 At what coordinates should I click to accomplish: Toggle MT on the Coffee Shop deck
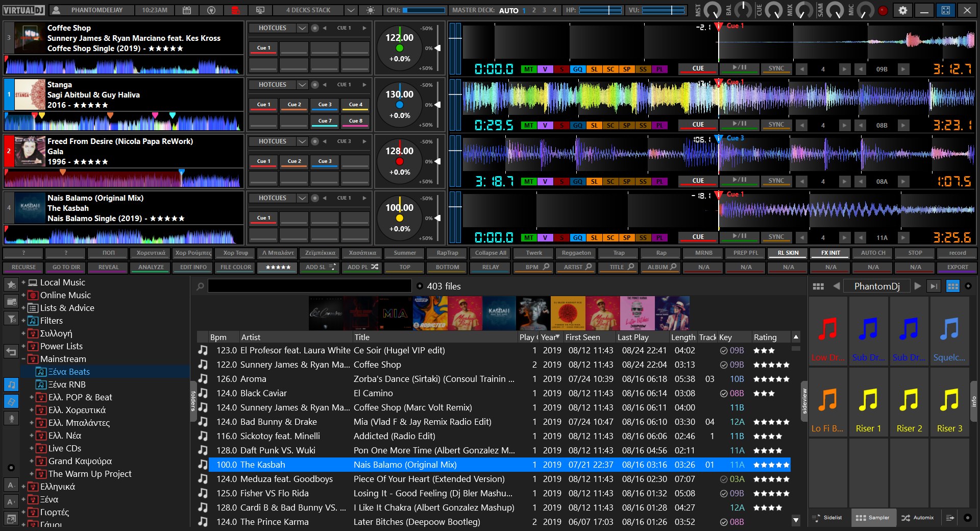[529, 69]
